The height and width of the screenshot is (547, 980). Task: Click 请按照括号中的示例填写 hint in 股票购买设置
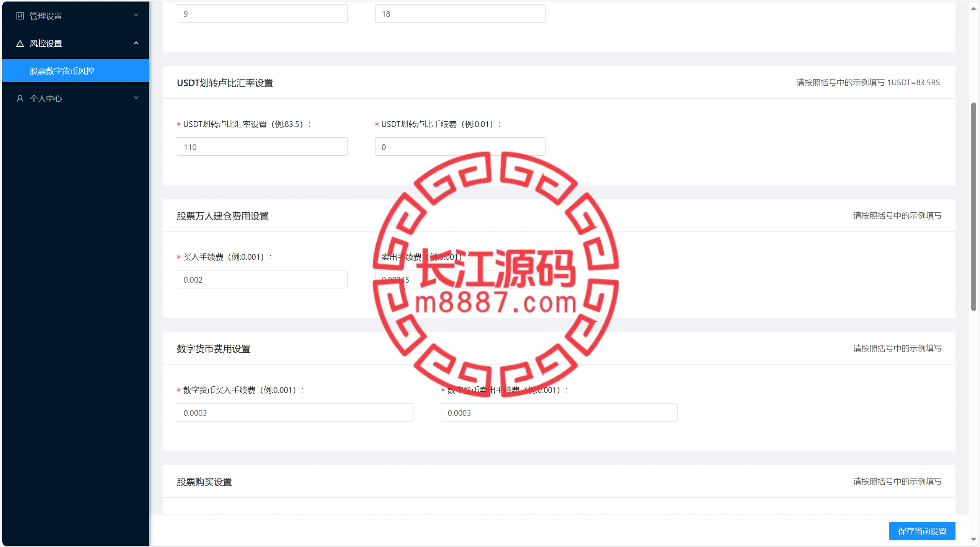(x=897, y=482)
